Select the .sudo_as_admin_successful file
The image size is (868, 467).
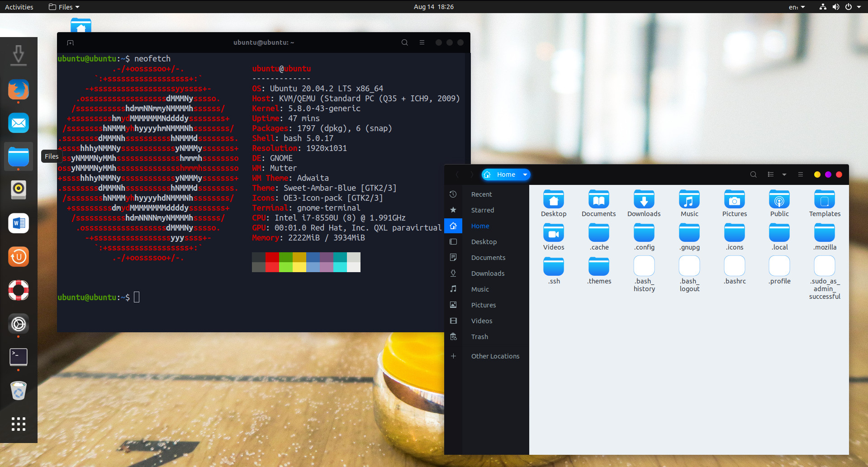(825, 278)
